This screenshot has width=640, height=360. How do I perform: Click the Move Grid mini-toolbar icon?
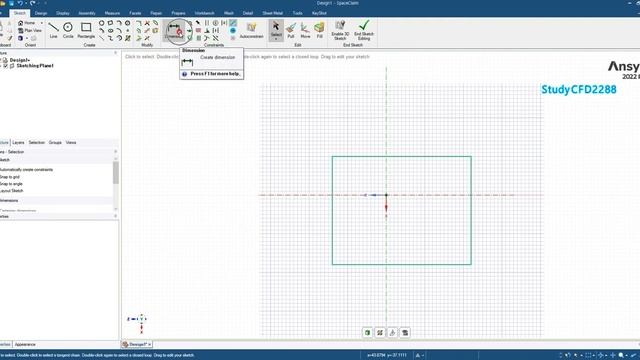(x=392, y=333)
